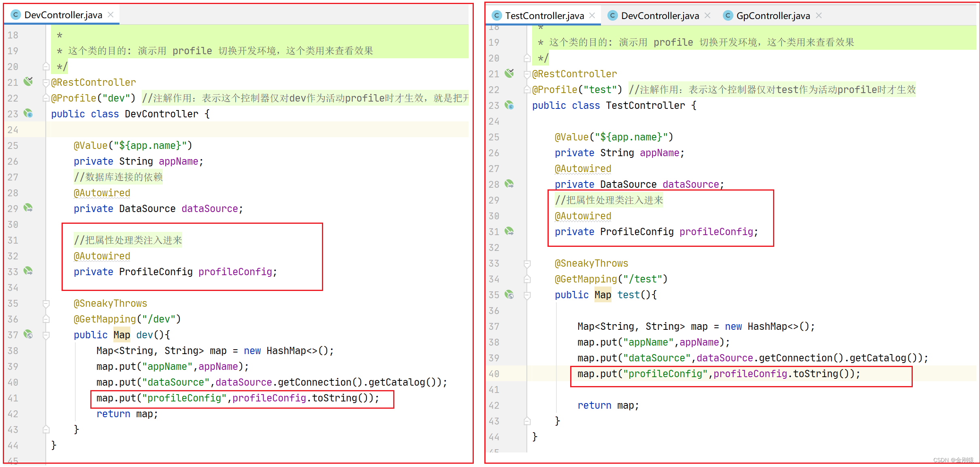Click autowired gutter icon beside profileConfig in DevController
This screenshot has height=467, width=980.
click(x=28, y=271)
